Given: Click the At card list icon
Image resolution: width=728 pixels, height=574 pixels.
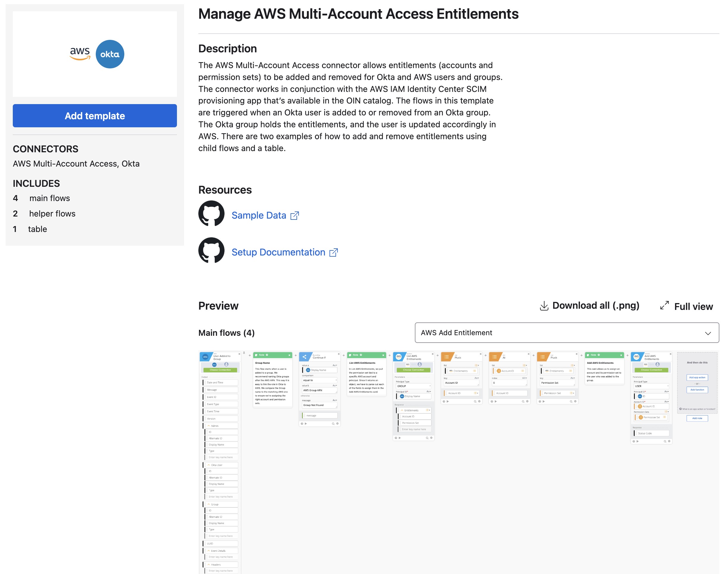Looking at the screenshot, I should [495, 357].
